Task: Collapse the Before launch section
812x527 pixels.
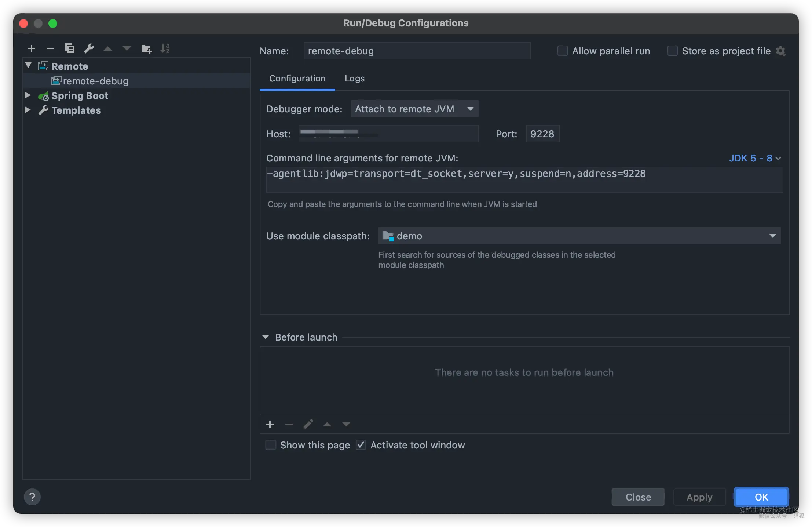Action: click(x=266, y=337)
